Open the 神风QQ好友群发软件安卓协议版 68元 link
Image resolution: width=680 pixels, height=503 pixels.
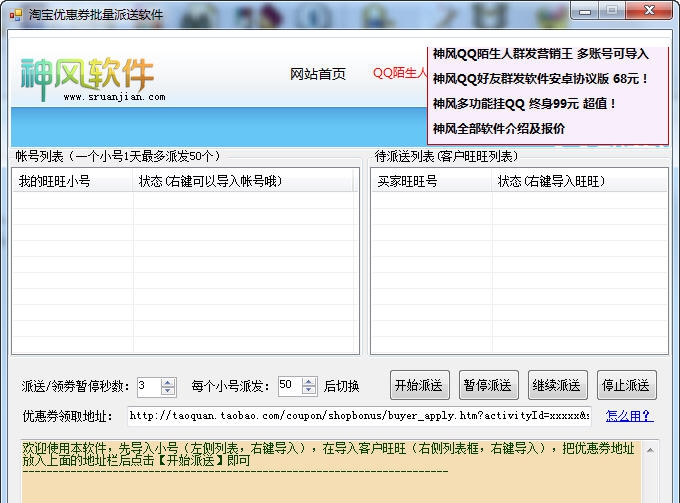pyautogui.click(x=540, y=78)
